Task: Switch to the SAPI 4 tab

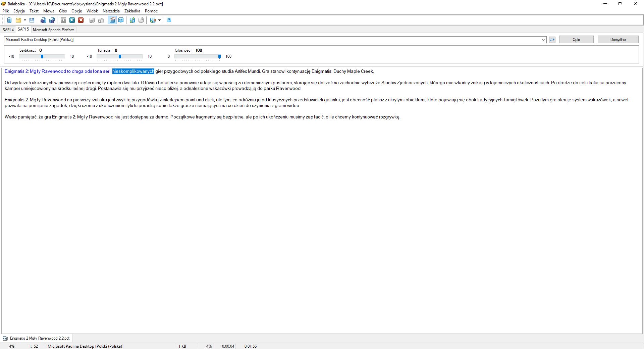Action: [x=8, y=30]
